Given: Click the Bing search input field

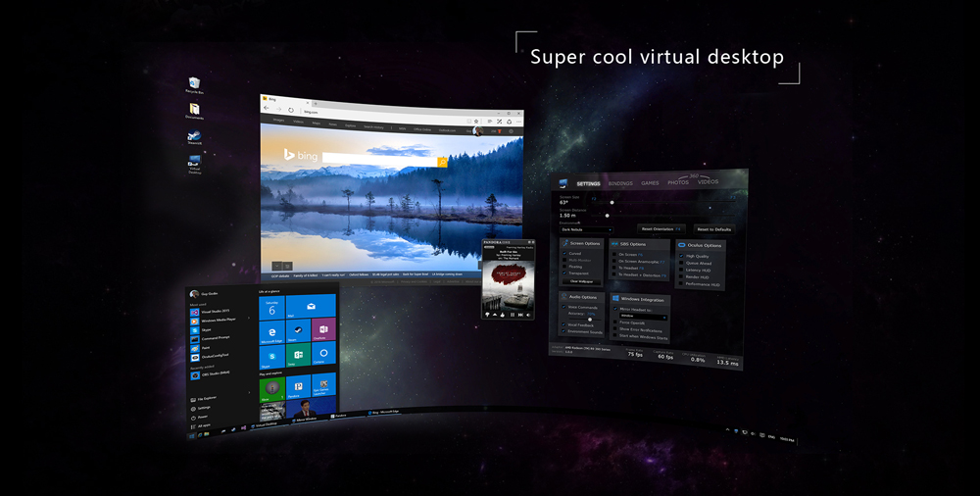Looking at the screenshot, I should pos(379,160).
